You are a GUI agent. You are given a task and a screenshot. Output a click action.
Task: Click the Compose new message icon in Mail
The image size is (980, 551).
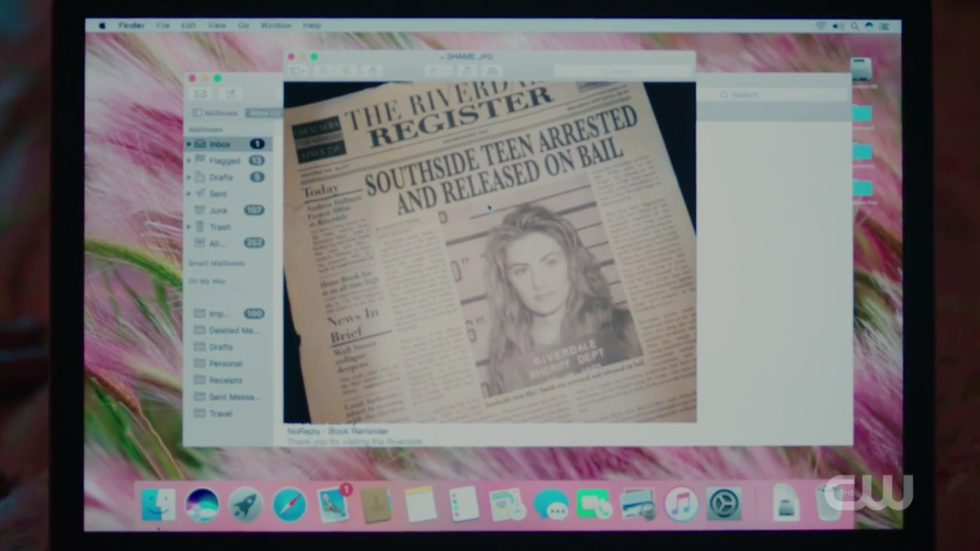point(231,94)
